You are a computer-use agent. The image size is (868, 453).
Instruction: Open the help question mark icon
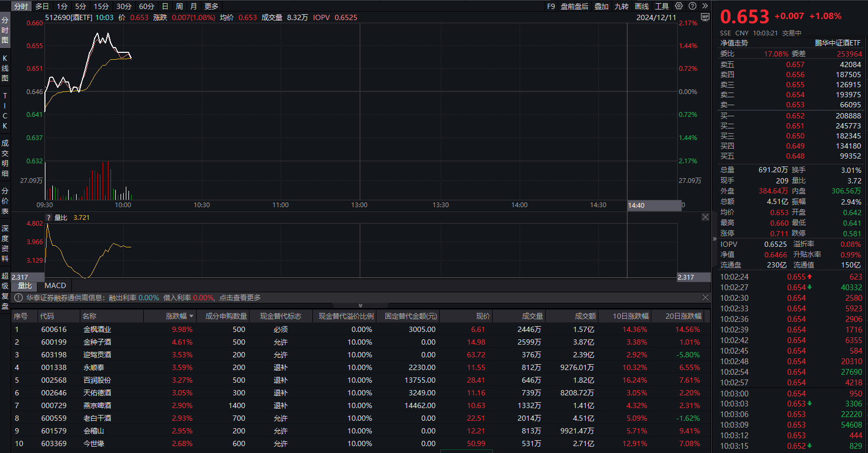(x=692, y=6)
